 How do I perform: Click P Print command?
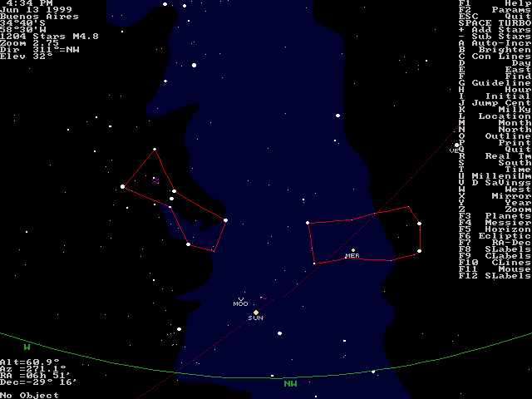495,143
